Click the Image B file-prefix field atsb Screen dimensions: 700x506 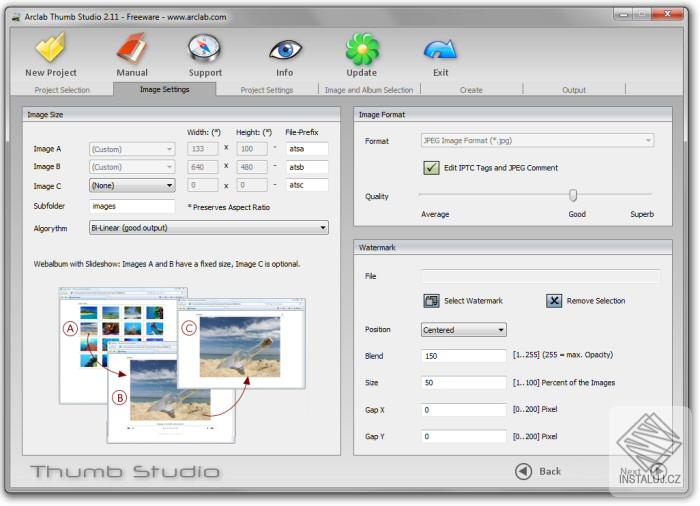[307, 167]
